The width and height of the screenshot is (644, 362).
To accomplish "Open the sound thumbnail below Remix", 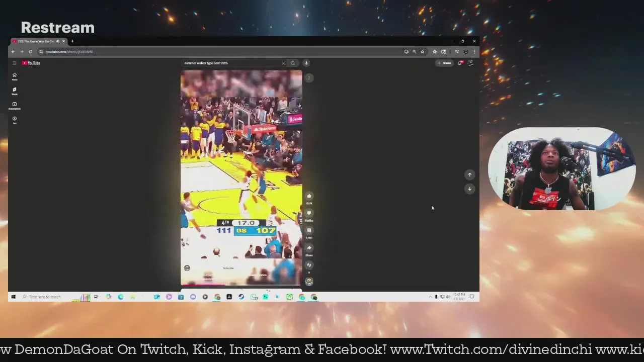I will [x=309, y=282].
